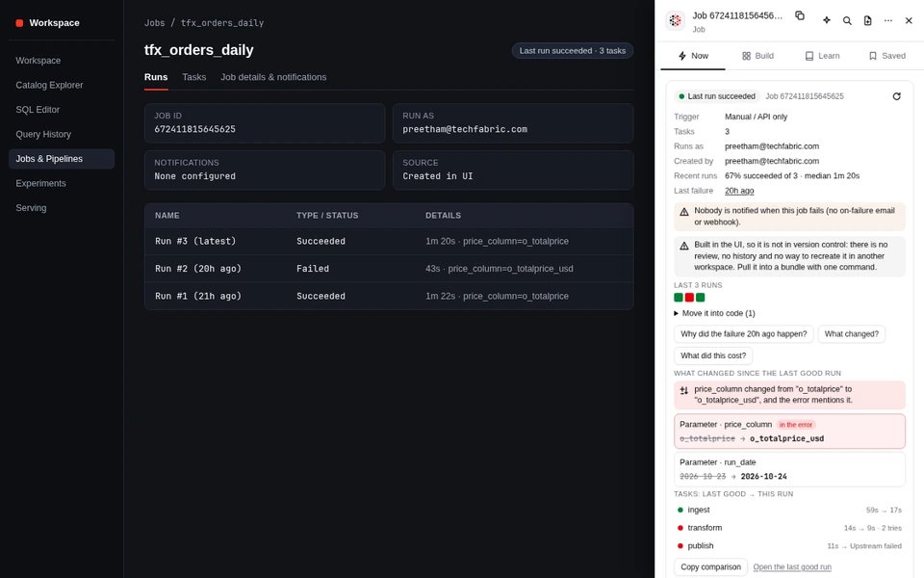This screenshot has height=578, width=924.
Task: Close the job side panel
Action: tap(909, 20)
